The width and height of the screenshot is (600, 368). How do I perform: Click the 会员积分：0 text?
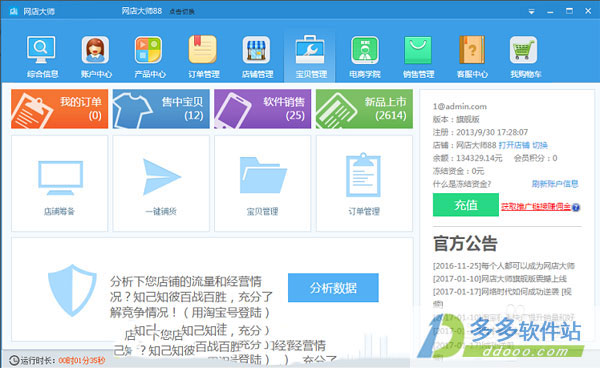(535, 158)
